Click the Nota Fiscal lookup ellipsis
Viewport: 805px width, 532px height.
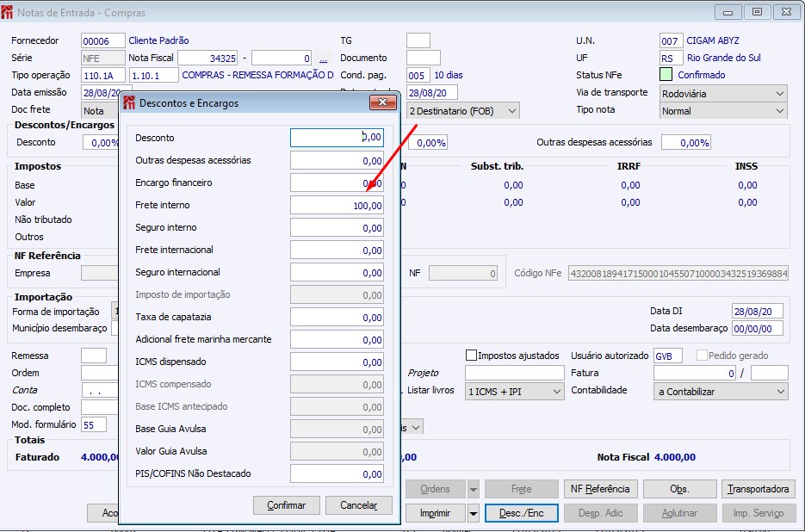tap(323, 59)
